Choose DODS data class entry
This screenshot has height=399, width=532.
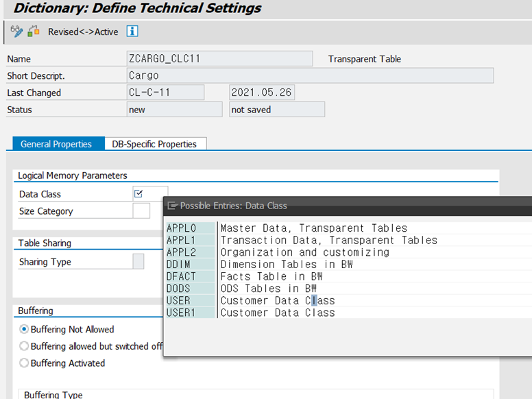[191, 289]
